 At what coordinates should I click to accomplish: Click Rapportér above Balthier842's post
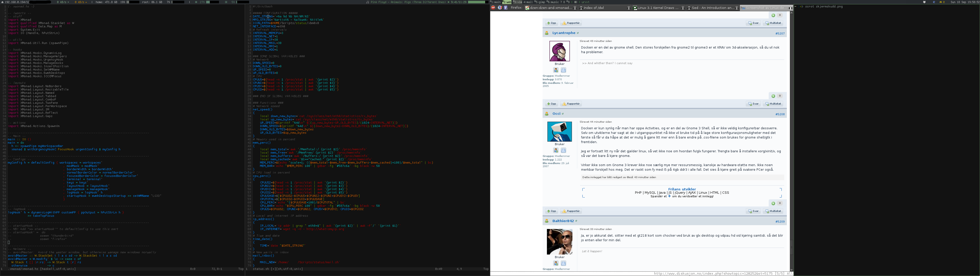click(x=571, y=211)
